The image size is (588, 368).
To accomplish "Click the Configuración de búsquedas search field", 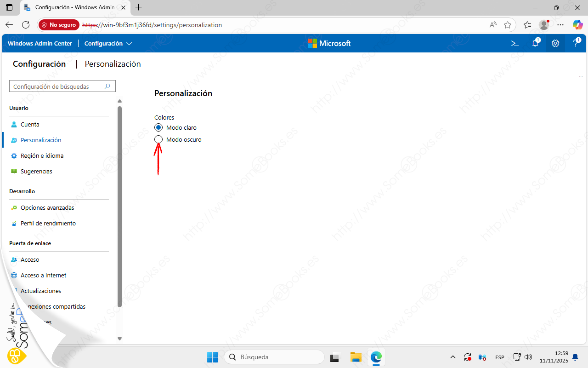I will (57, 86).
